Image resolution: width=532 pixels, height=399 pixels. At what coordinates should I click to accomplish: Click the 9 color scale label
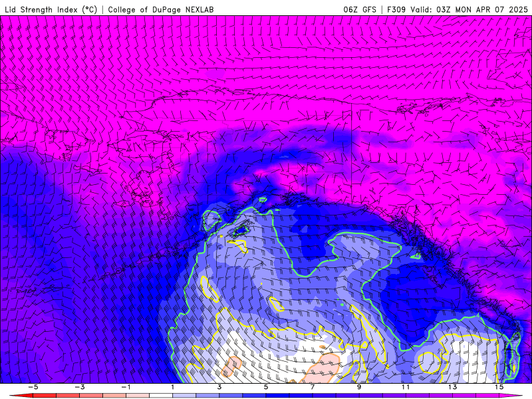point(359,387)
